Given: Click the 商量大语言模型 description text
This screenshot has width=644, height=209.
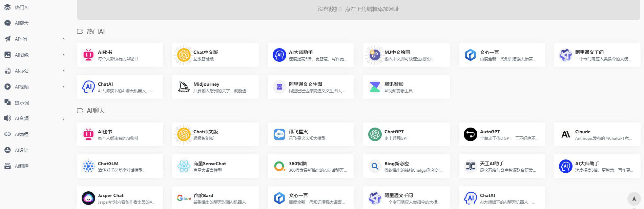Looking at the screenshot, I should (208, 170).
